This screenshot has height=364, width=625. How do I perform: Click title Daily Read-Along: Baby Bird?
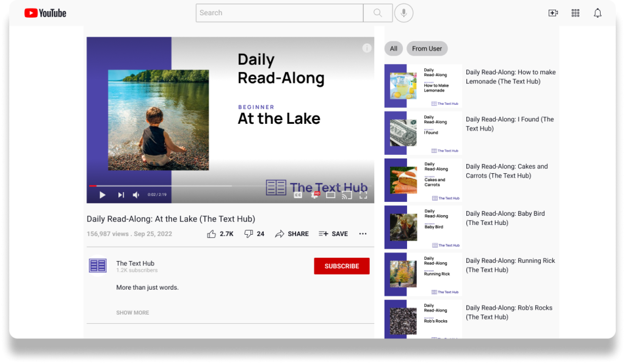505,218
